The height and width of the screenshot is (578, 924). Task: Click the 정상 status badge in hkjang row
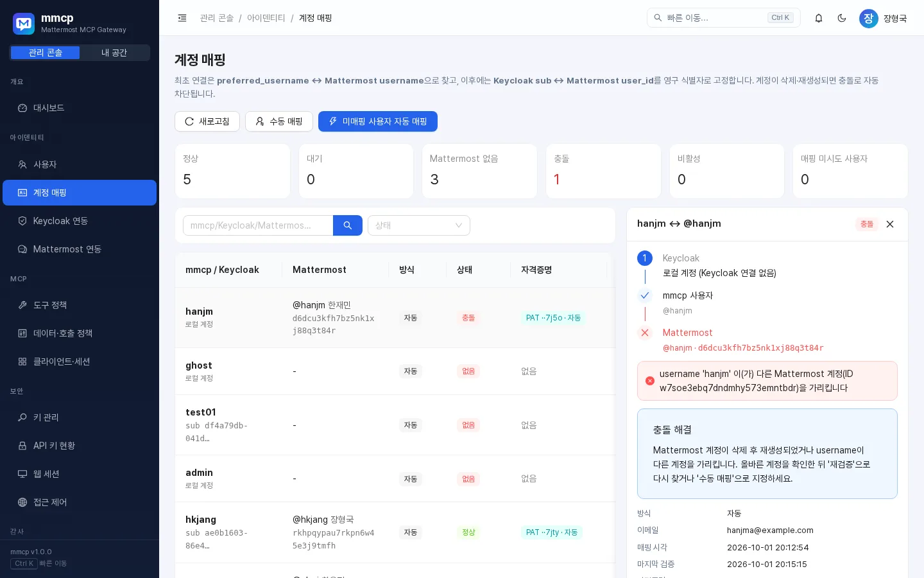pyautogui.click(x=468, y=532)
